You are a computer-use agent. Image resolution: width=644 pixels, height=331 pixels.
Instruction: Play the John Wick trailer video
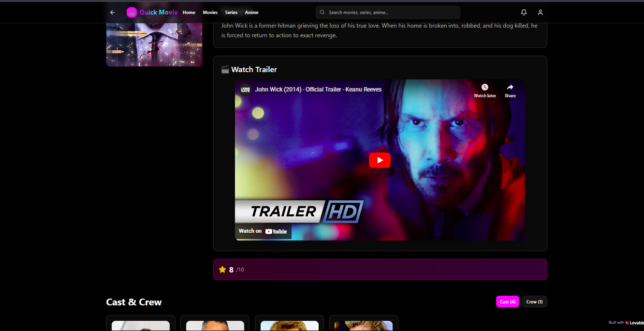380,160
